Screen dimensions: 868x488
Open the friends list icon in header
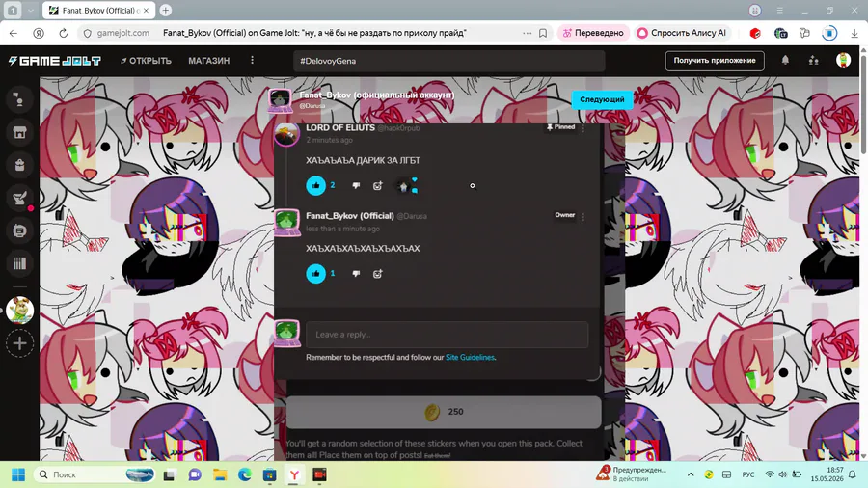[813, 61]
